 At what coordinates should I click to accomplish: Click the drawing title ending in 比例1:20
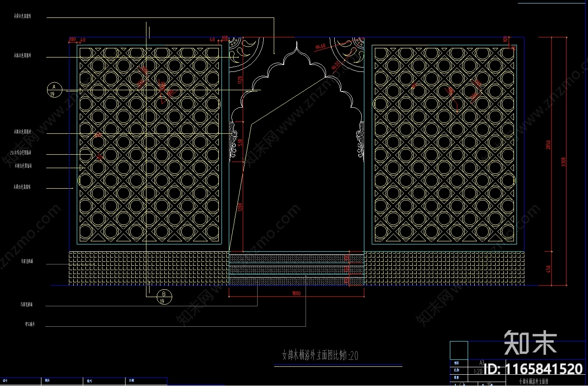tap(320, 356)
